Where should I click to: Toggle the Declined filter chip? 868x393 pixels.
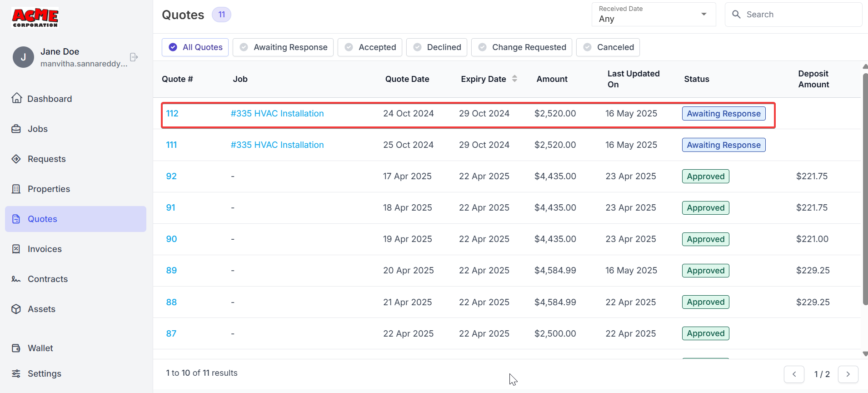tap(436, 47)
